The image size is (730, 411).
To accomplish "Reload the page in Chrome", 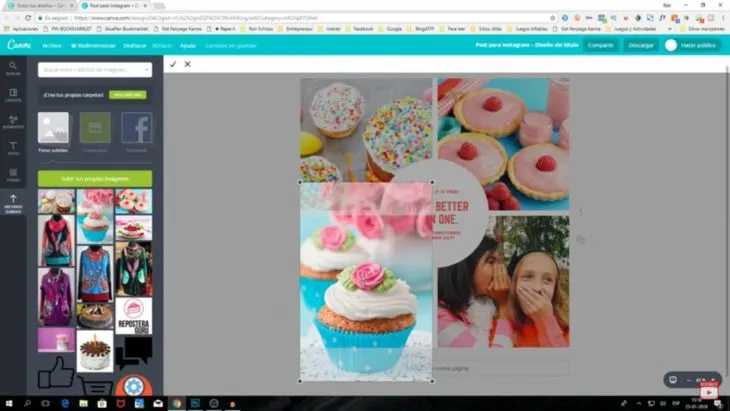I will (x=28, y=18).
